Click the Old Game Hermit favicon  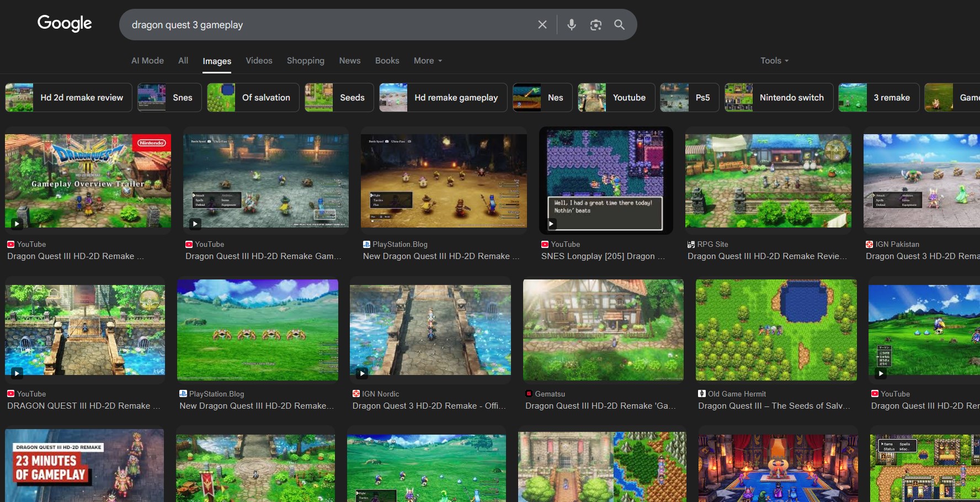pos(701,394)
